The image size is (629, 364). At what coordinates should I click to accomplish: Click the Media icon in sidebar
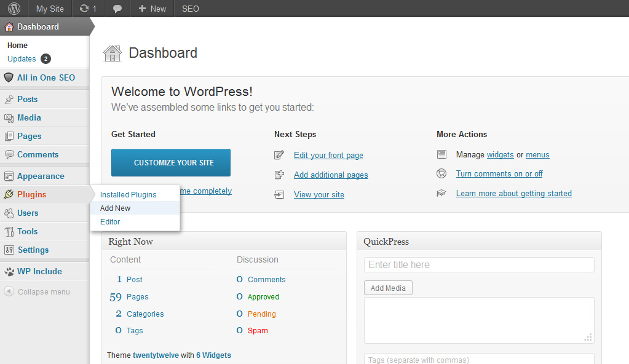tap(9, 117)
